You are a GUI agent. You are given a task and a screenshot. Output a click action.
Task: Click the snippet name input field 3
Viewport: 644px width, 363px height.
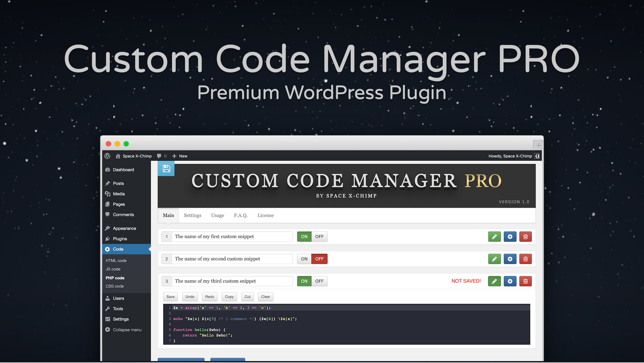point(232,281)
